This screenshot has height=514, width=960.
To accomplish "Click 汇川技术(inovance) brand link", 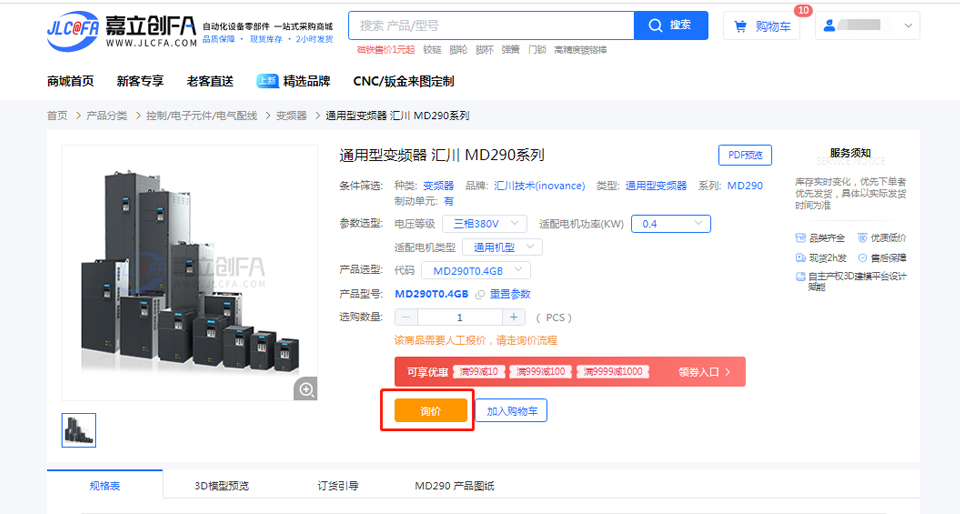I will (x=539, y=185).
